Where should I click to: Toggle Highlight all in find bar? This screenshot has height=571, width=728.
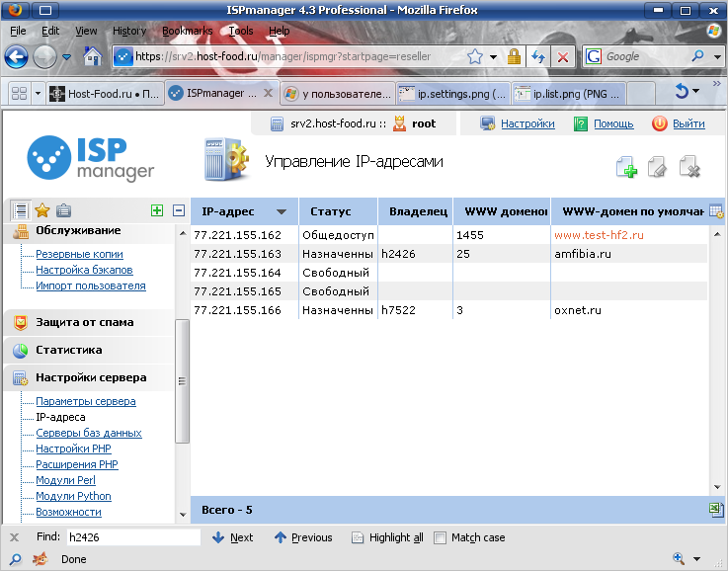[387, 537]
